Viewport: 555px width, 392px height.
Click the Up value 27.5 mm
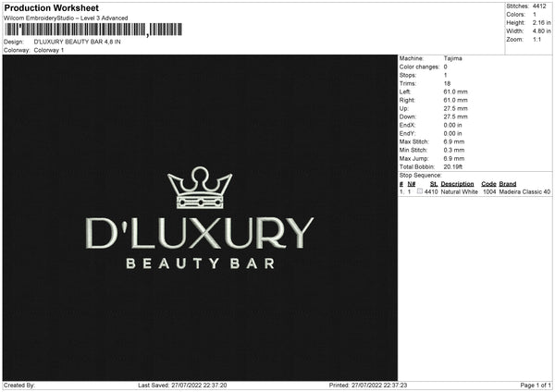[x=455, y=108]
